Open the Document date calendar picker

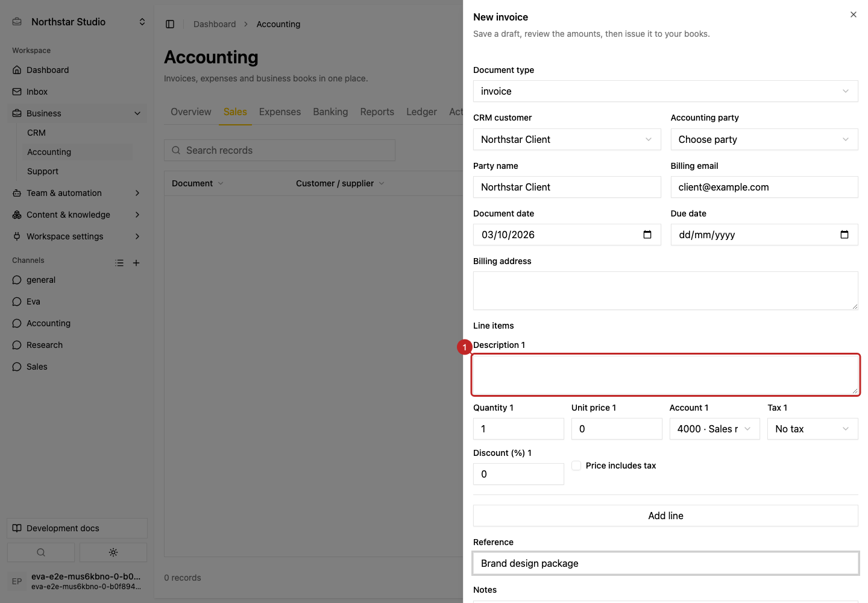647,235
